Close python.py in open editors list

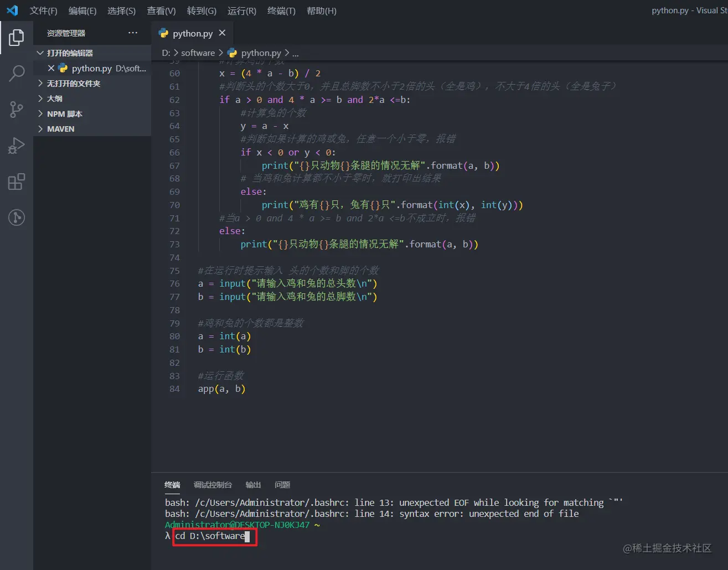[51, 68]
